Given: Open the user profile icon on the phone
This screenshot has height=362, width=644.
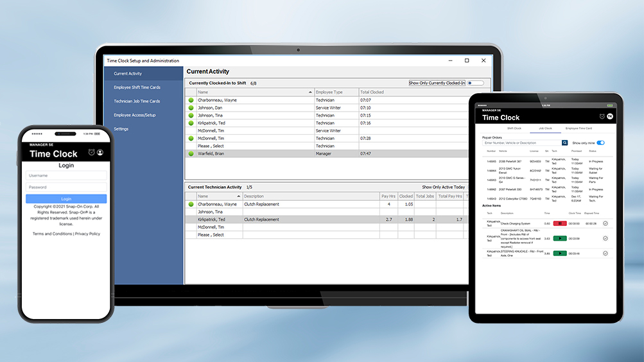Looking at the screenshot, I should (100, 152).
